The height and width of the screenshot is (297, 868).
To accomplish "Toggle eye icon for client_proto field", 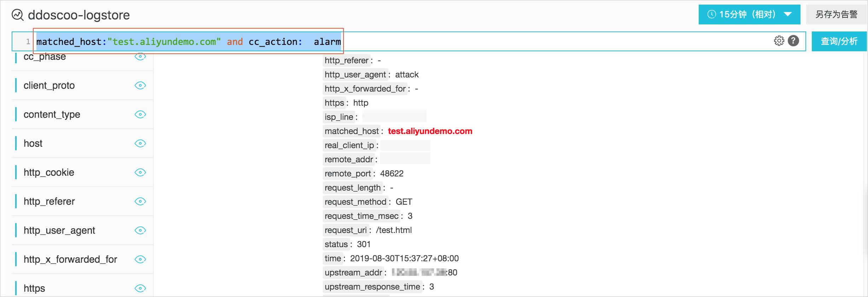I will [140, 86].
